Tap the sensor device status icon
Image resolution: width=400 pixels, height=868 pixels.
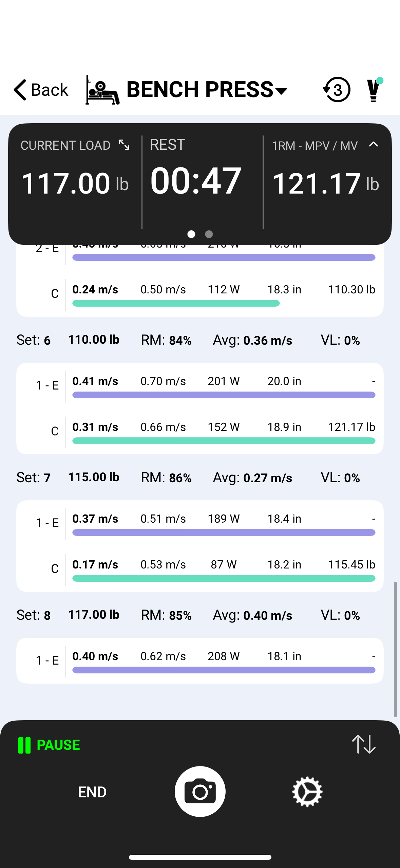click(375, 90)
